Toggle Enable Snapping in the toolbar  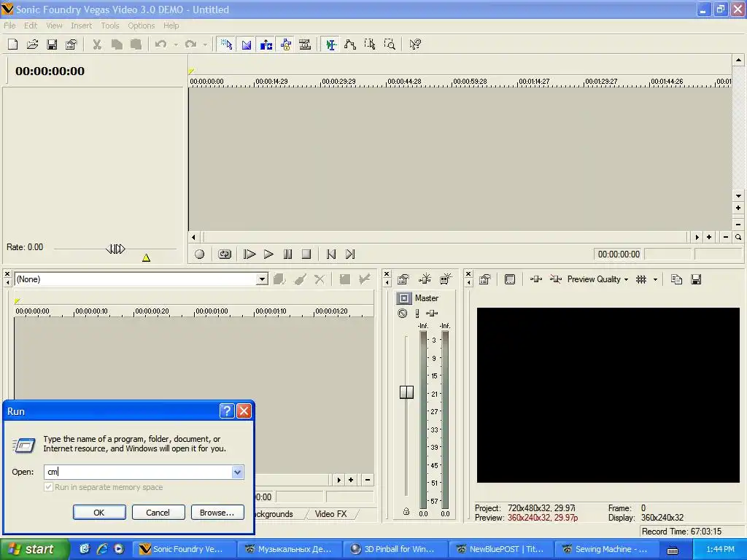[226, 44]
